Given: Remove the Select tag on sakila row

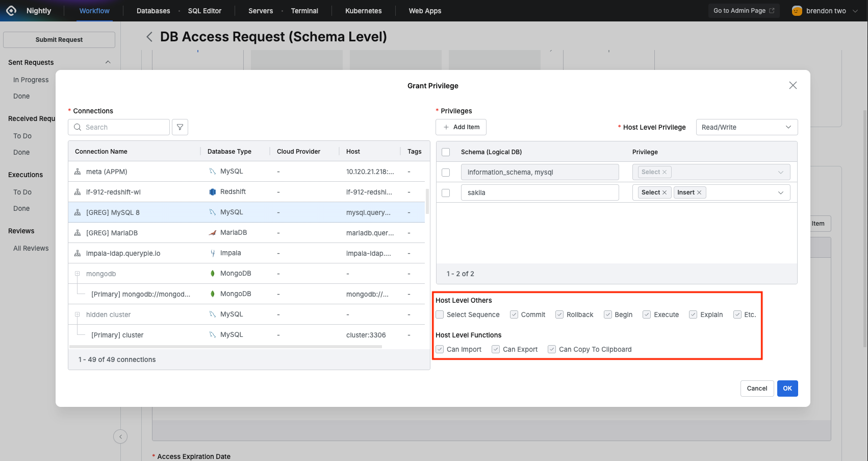Looking at the screenshot, I should 665,192.
